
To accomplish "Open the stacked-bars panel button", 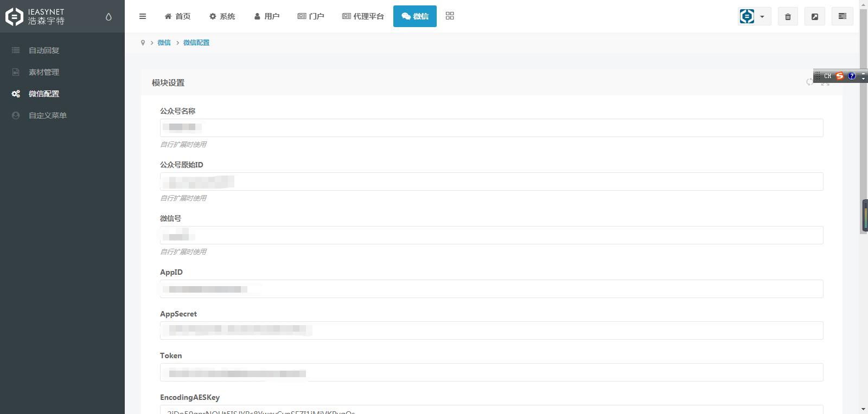I will 843,16.
